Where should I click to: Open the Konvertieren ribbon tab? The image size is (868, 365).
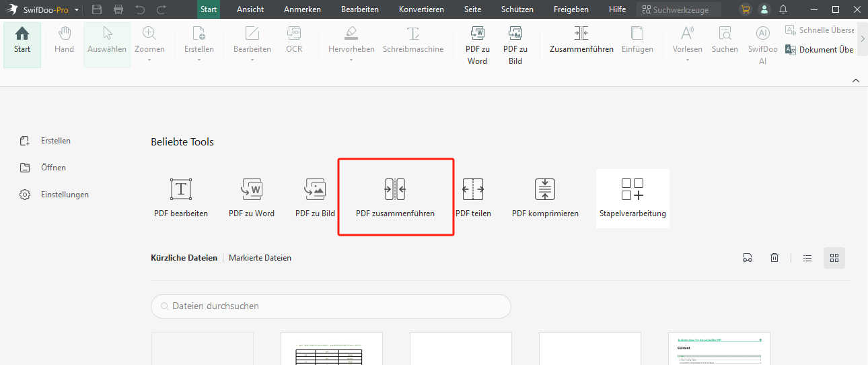click(x=421, y=9)
